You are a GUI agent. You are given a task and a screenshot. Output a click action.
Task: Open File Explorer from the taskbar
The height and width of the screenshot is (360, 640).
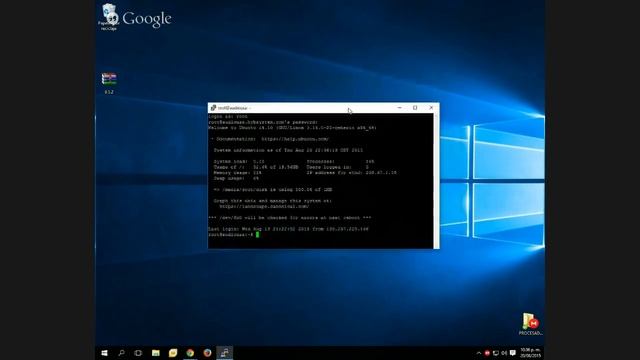(156, 353)
